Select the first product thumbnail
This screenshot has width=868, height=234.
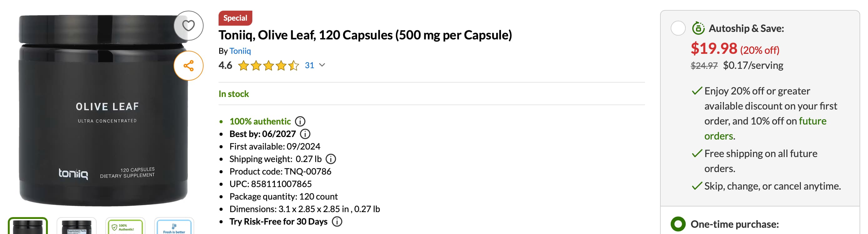click(x=28, y=226)
